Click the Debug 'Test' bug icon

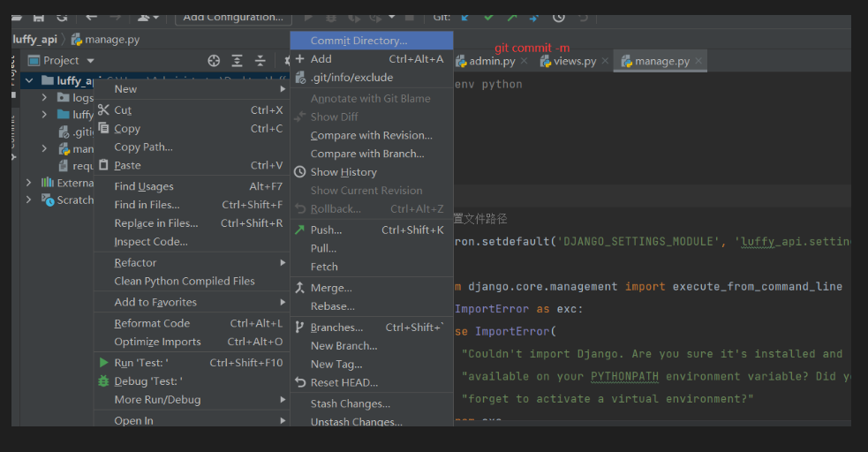[103, 381]
